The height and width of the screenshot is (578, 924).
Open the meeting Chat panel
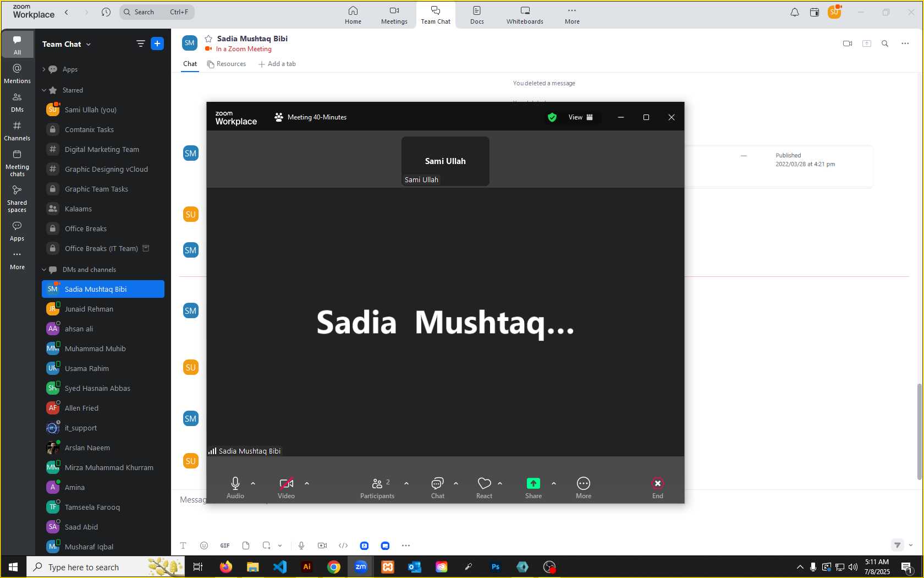tap(438, 487)
